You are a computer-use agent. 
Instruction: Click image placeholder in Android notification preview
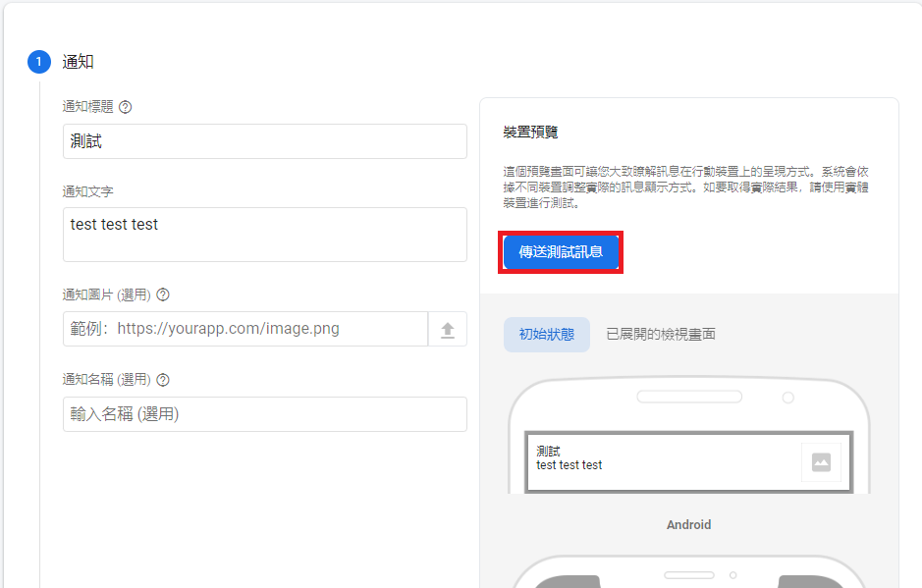pos(821,462)
